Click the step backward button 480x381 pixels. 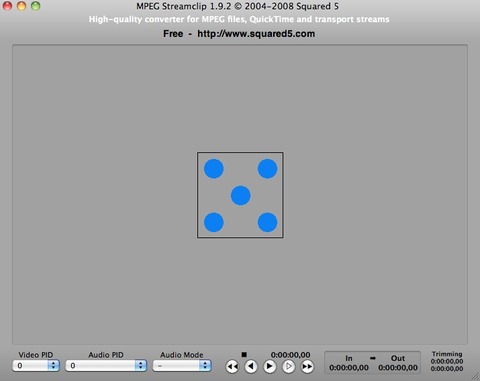click(x=251, y=367)
